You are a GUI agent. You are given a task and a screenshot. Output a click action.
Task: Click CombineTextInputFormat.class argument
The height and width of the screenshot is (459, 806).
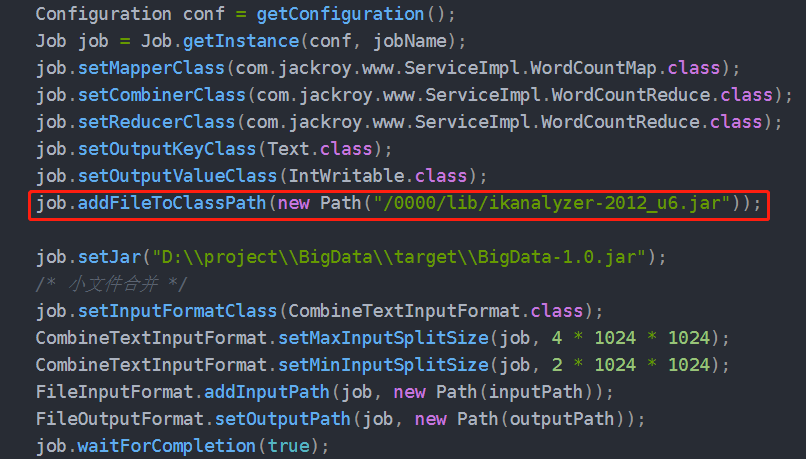pos(435,311)
